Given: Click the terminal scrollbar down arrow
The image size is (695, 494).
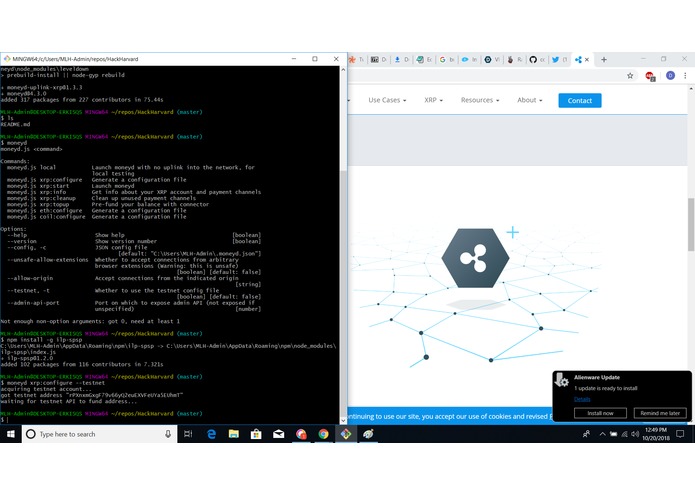Looking at the screenshot, I should coord(343,420).
